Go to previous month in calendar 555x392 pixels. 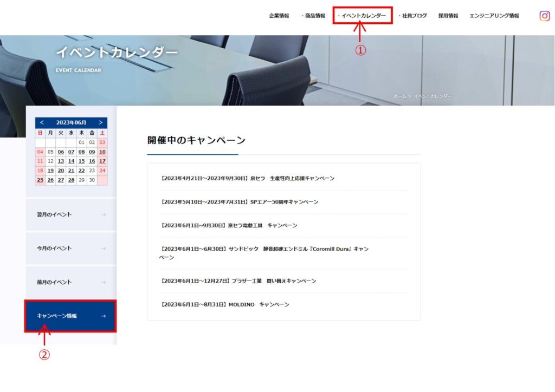click(x=42, y=123)
